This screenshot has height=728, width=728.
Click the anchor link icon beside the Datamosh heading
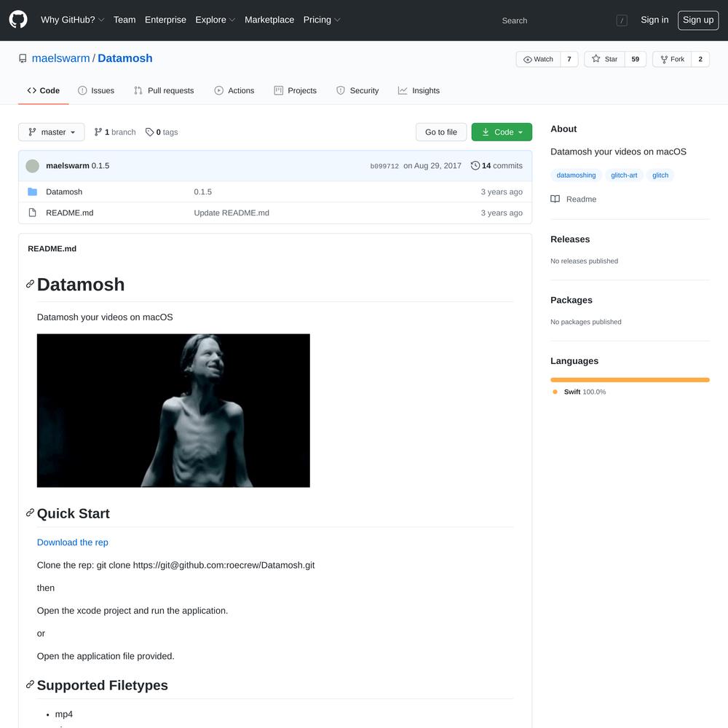point(30,284)
